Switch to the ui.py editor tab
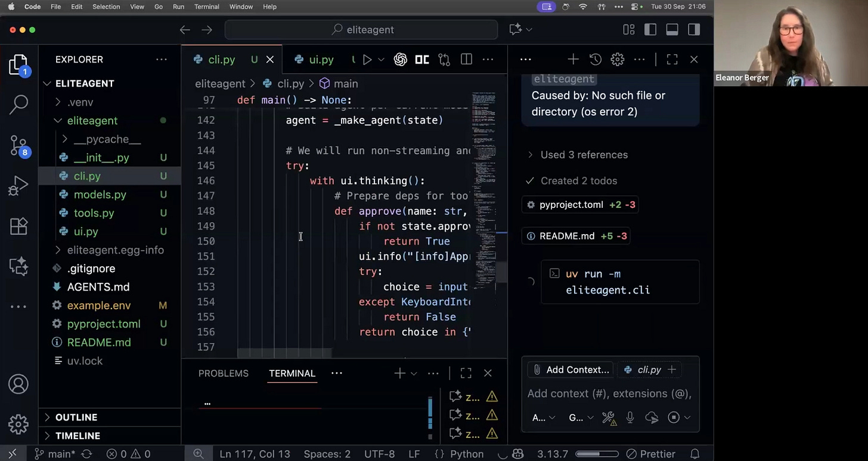 pos(321,60)
